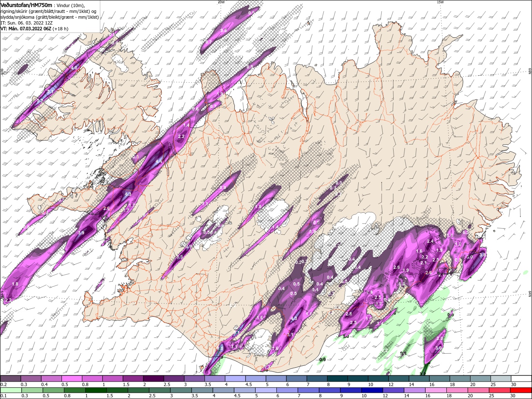Click the 'slydda/snjókoma' description line
This screenshot has width=532, height=399.
click(49, 17)
